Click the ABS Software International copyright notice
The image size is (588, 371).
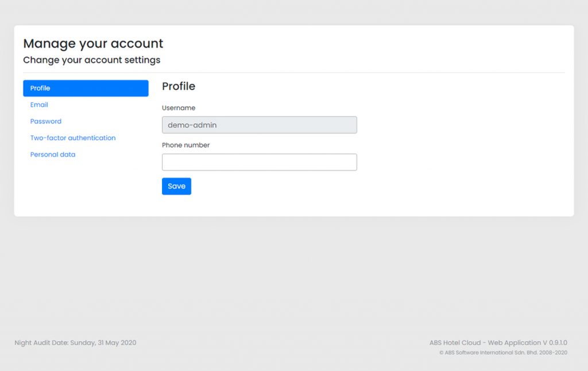(503, 353)
